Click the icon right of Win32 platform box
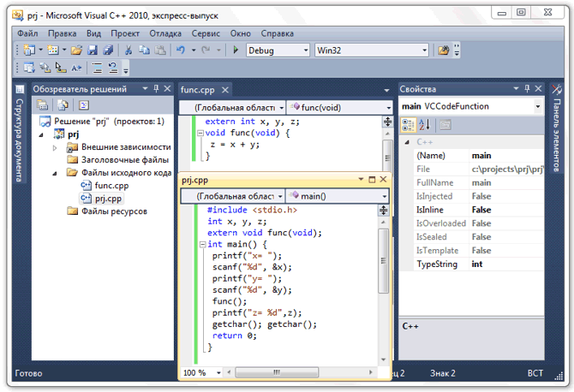The width and height of the screenshot is (574, 392). 443,50
